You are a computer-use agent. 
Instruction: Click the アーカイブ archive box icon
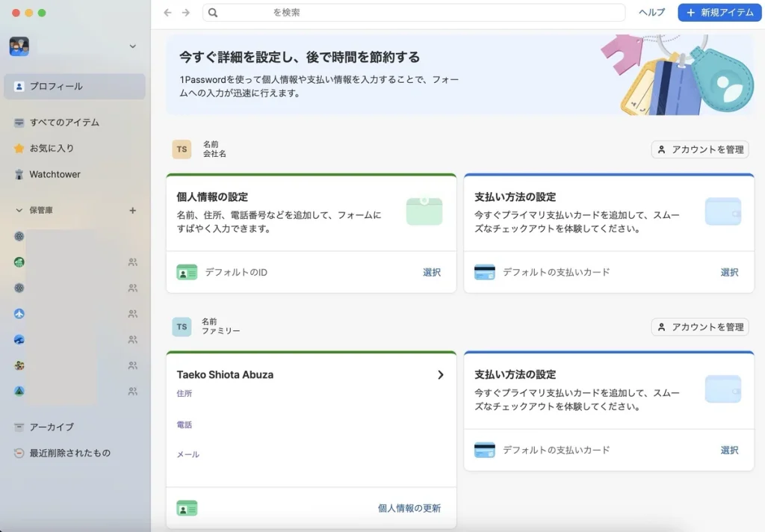[x=19, y=427]
